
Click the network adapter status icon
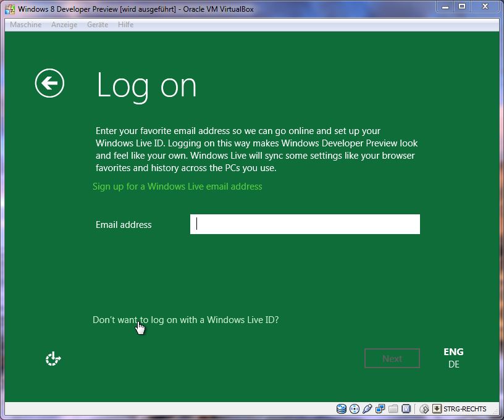(380, 408)
